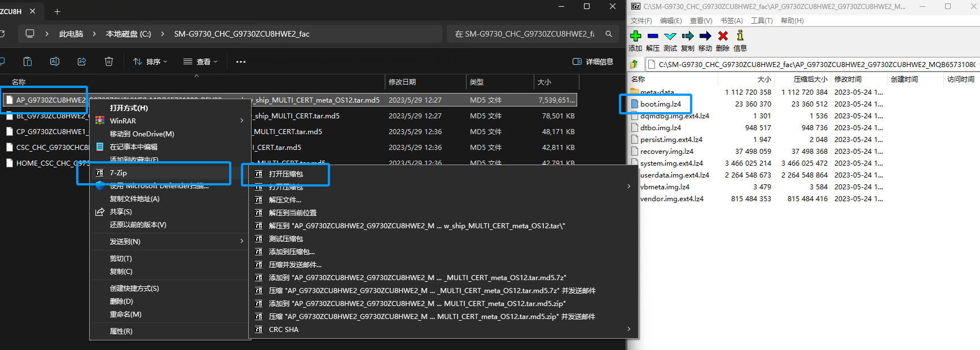Viewport: 980px width, 350px height.
Task: Go up one folder using 7-Zip up-arrow icon
Action: (634, 64)
